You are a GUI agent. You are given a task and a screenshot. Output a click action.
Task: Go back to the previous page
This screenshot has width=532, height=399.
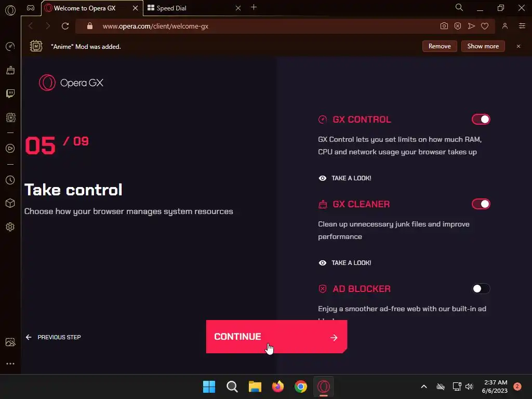[x=31, y=26]
